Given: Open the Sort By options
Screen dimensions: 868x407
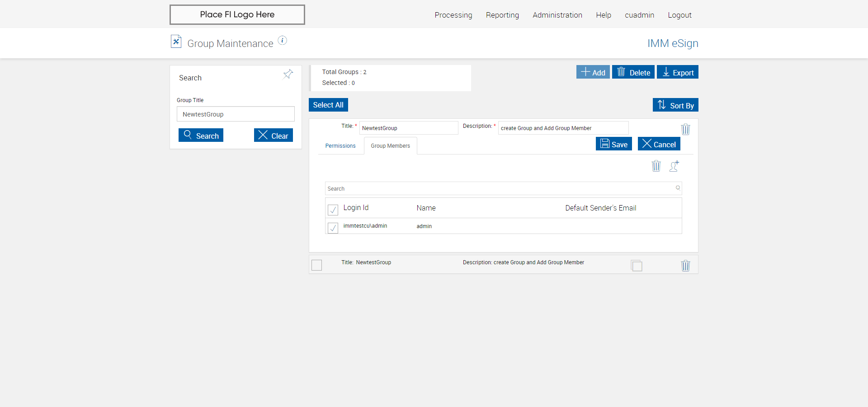Looking at the screenshot, I should (x=675, y=105).
